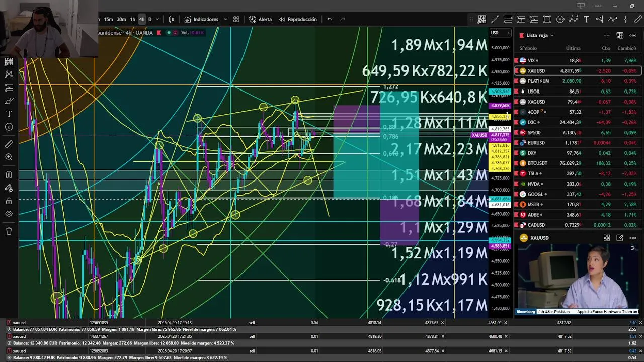Collapse the Balance 9 880.42 EUR account row
Screen dimensions: 644x362
(x=9, y=357)
